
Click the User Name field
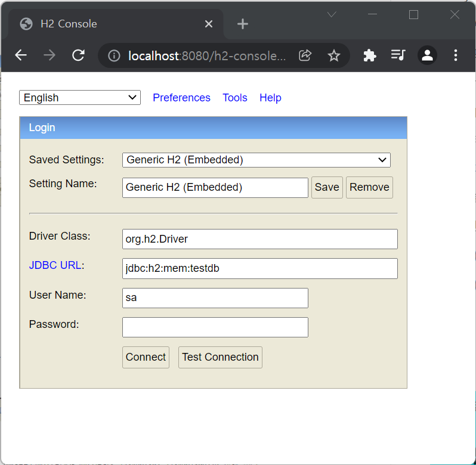tap(215, 298)
